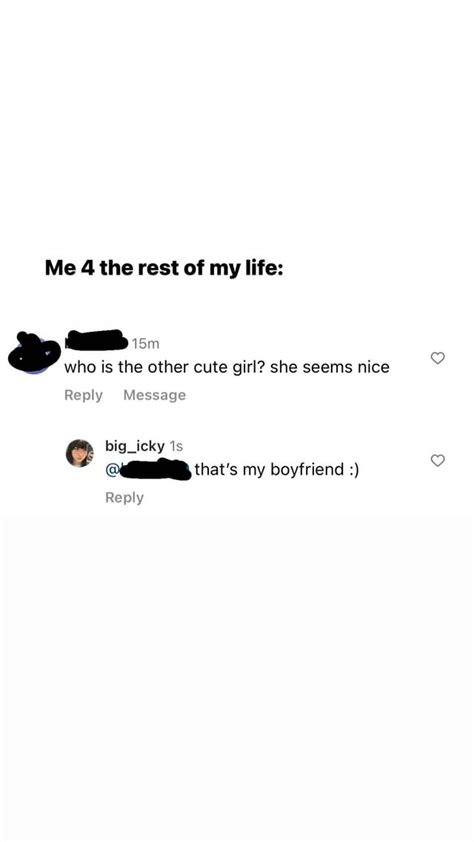Open the blacked-out avatar of the first commenter
The width and height of the screenshot is (474, 842).
click(x=34, y=353)
